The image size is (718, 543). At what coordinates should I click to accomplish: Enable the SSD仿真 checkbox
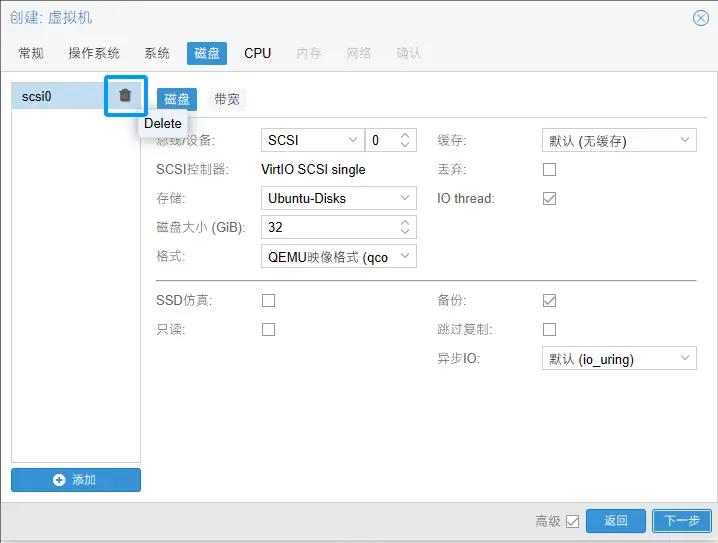pyautogui.click(x=268, y=300)
